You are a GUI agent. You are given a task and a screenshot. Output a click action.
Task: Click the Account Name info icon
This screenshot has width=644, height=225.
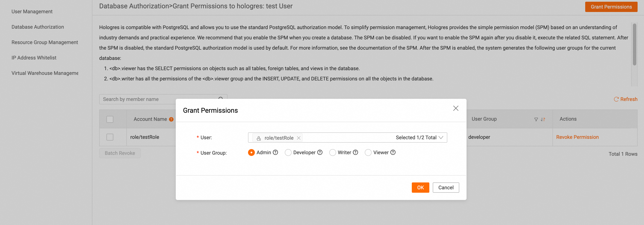[x=171, y=119]
